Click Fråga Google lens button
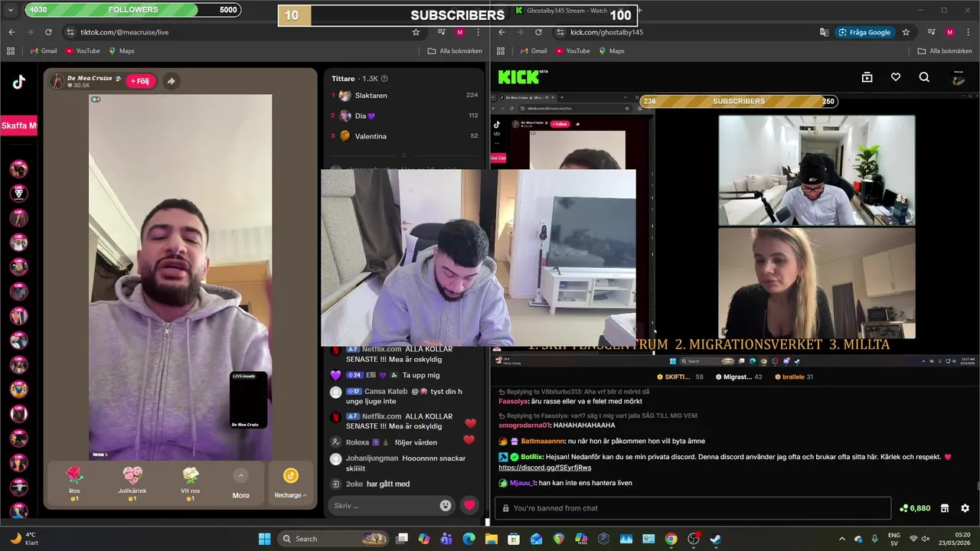This screenshot has height=551, width=980. tap(864, 32)
